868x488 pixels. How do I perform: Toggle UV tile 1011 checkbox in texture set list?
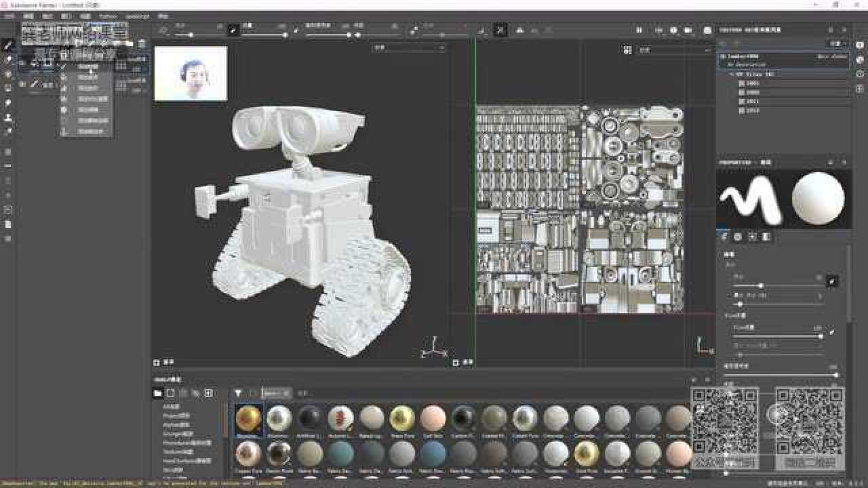pyautogui.click(x=741, y=101)
